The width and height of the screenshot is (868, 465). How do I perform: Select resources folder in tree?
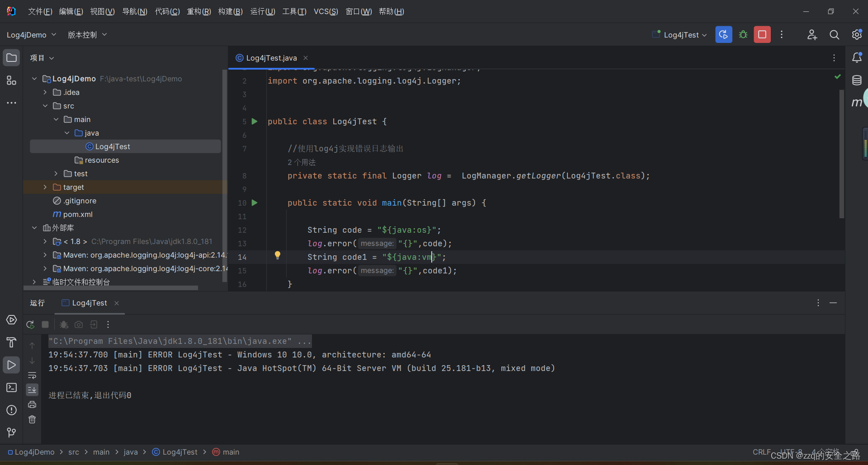pos(102,160)
